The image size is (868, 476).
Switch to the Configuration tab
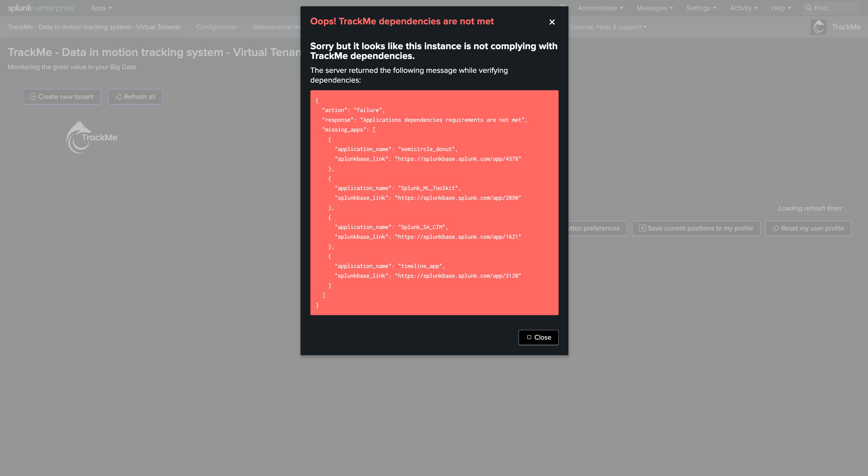217,27
